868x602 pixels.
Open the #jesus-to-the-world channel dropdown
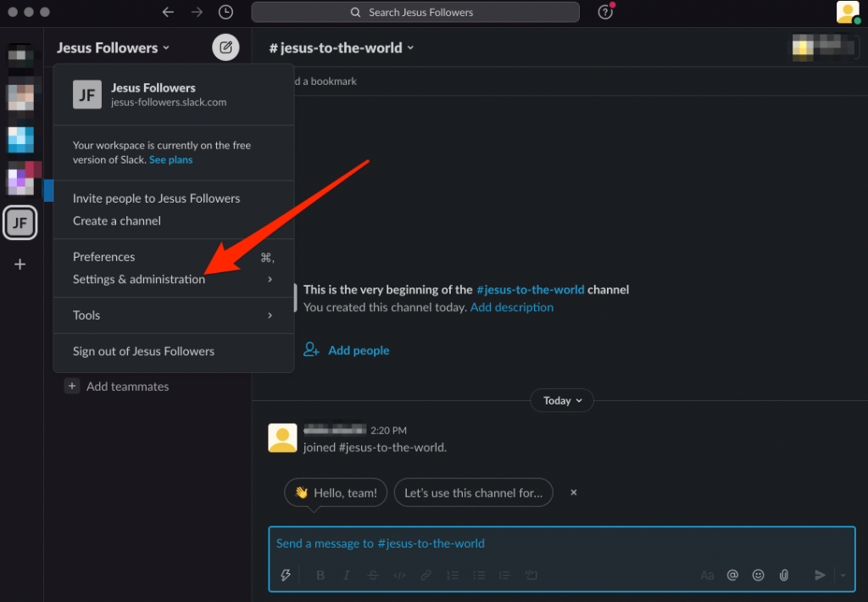click(341, 47)
